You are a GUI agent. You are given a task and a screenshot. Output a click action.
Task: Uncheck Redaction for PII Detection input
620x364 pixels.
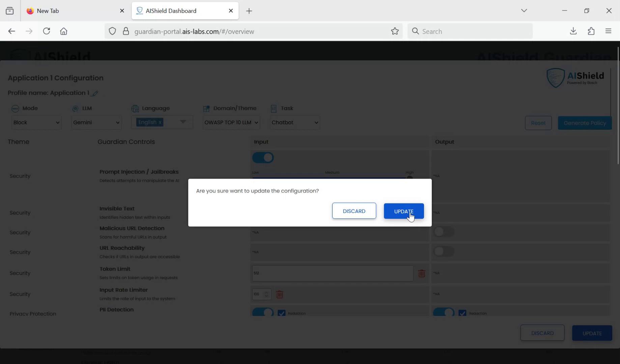coord(281,313)
